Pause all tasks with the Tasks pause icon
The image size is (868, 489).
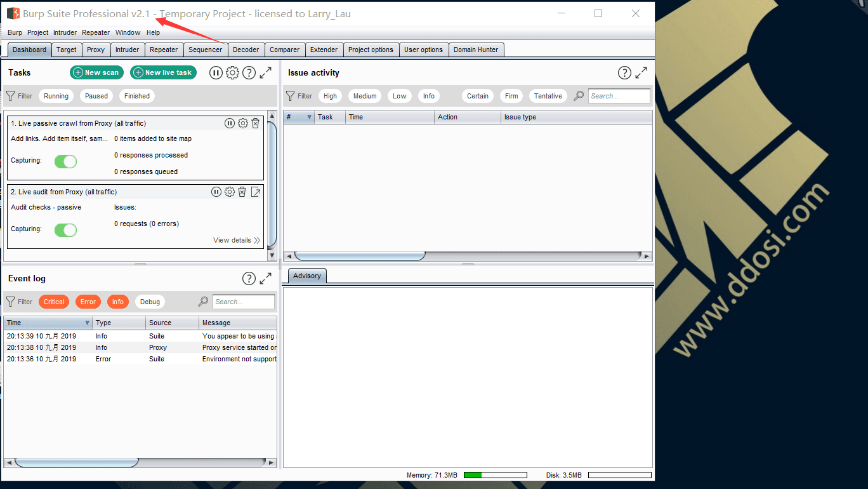click(216, 73)
